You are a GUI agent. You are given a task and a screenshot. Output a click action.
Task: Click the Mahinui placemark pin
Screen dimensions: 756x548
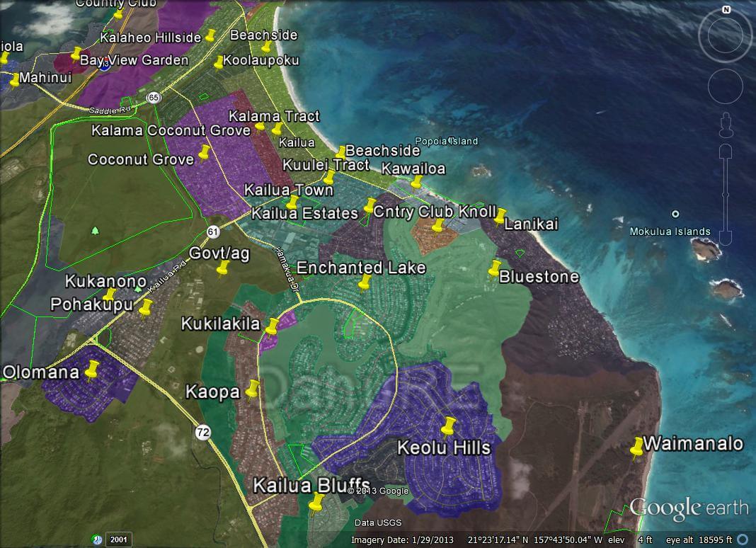point(15,79)
